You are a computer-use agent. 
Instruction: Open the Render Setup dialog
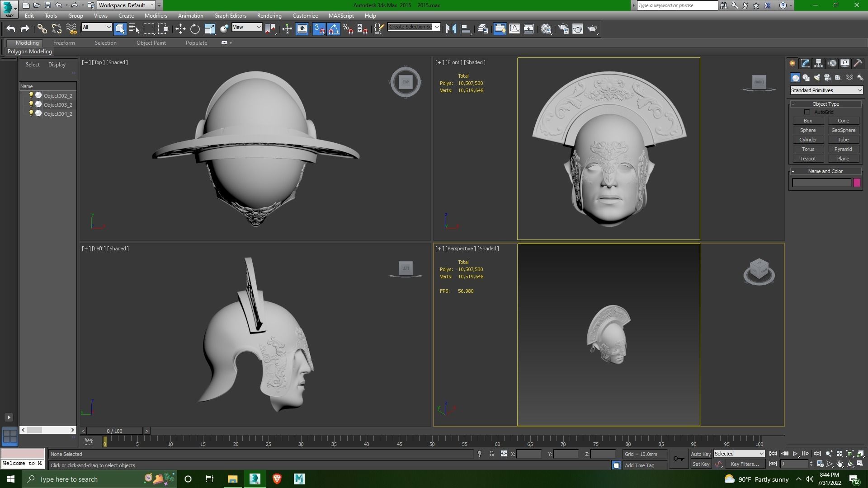point(563,29)
